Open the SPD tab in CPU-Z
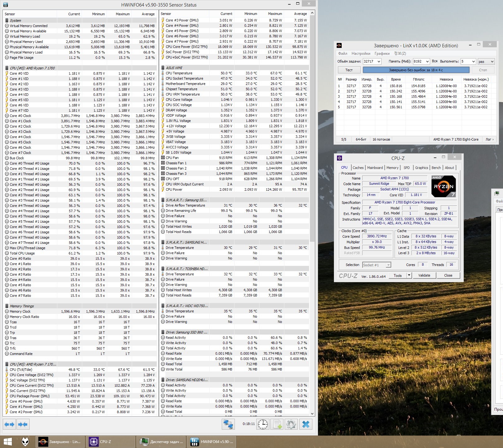Image resolution: width=503 pixels, height=448 pixels. (x=407, y=168)
